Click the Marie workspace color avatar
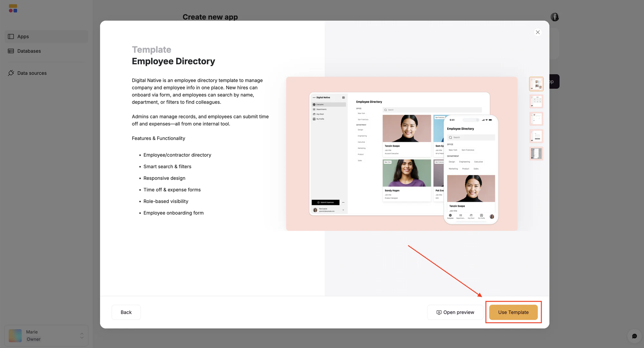Image resolution: width=644 pixels, height=348 pixels. click(x=15, y=335)
